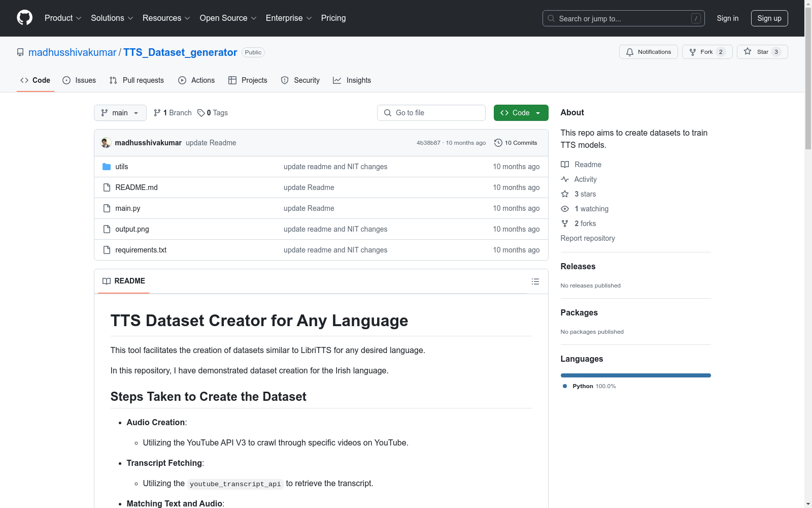This screenshot has width=812, height=508.
Task: View the 10 Commits history
Action: tap(516, 143)
